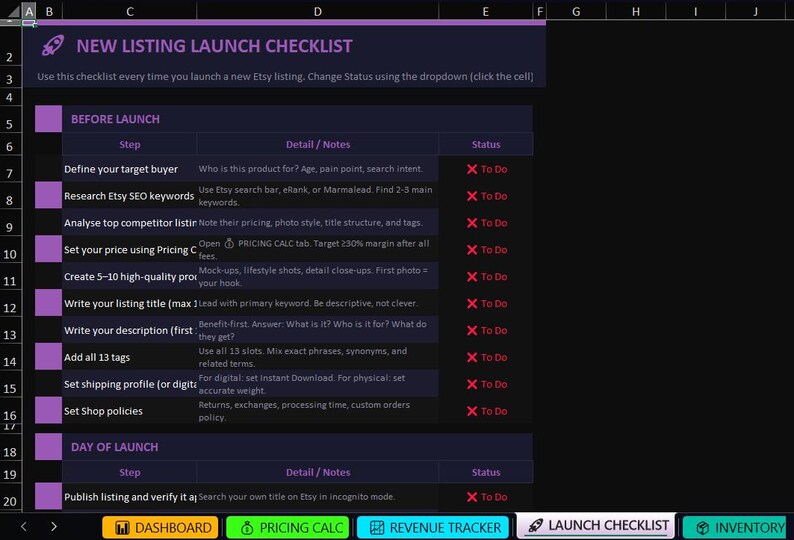Screen dimensions: 794x540
Task: Open Status dropdown for Research Etsy SEO keywords
Action: point(486,196)
